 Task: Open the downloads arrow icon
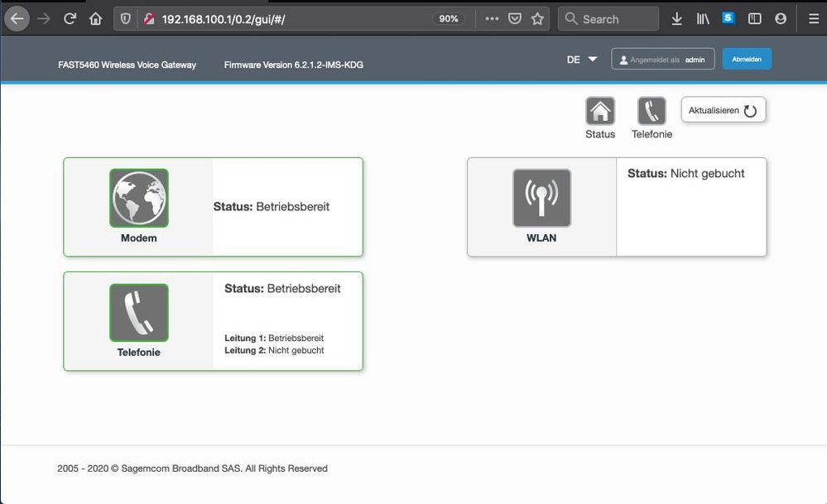point(676,19)
